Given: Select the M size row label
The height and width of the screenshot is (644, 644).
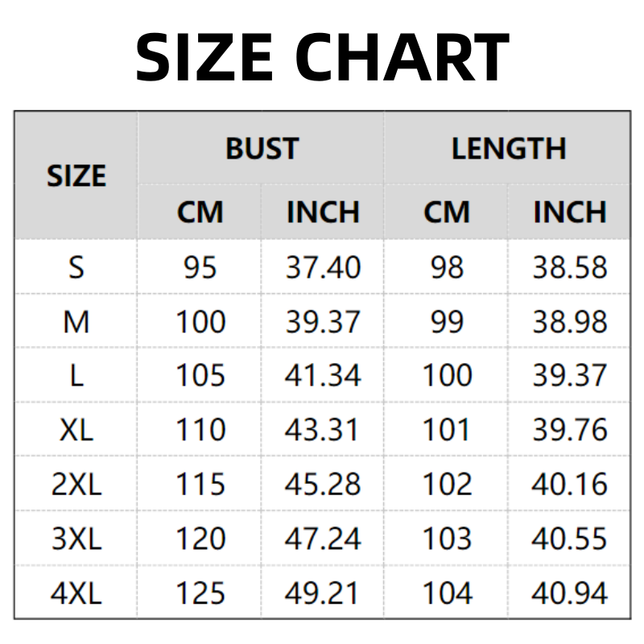Looking at the screenshot, I should (x=76, y=322).
